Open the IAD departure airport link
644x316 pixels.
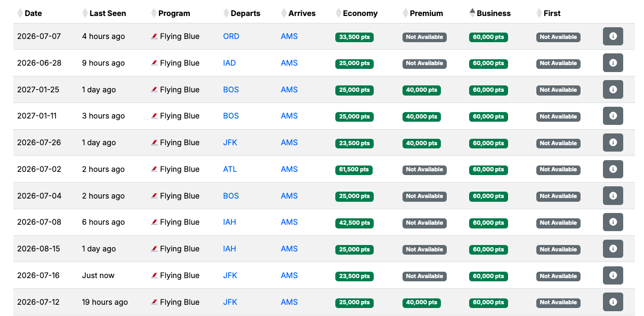point(230,63)
